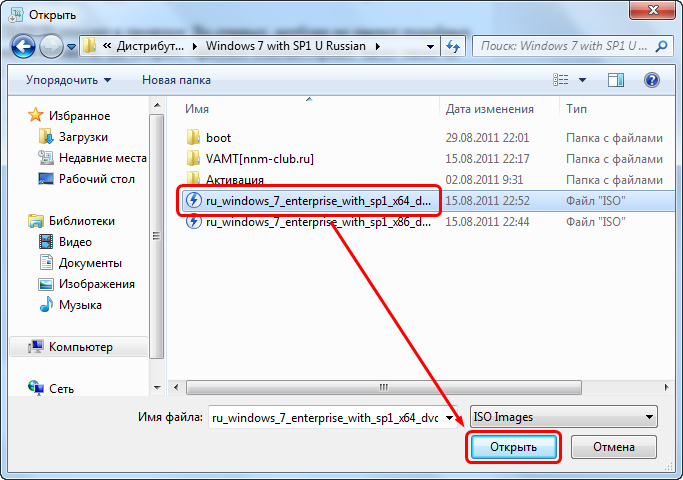This screenshot has height=480, width=683.
Task: Sort by the Тип column header
Action: [576, 109]
